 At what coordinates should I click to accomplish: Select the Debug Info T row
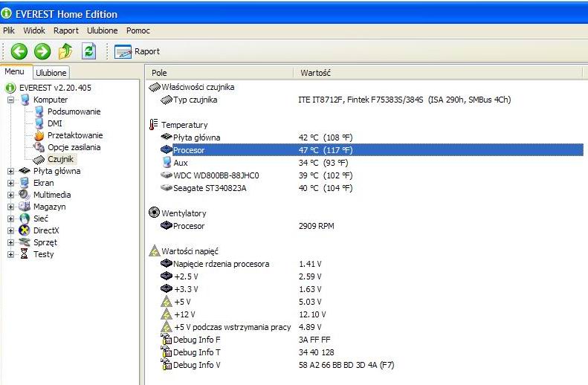366,352
